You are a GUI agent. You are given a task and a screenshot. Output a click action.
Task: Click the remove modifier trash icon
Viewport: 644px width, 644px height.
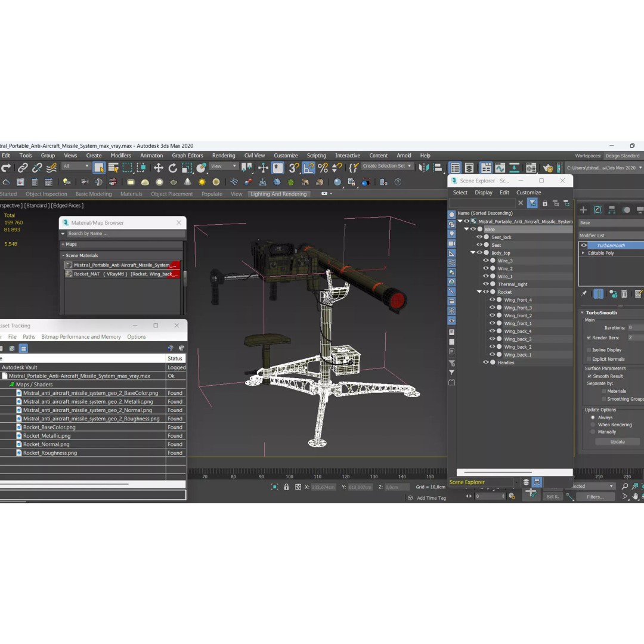tap(624, 293)
